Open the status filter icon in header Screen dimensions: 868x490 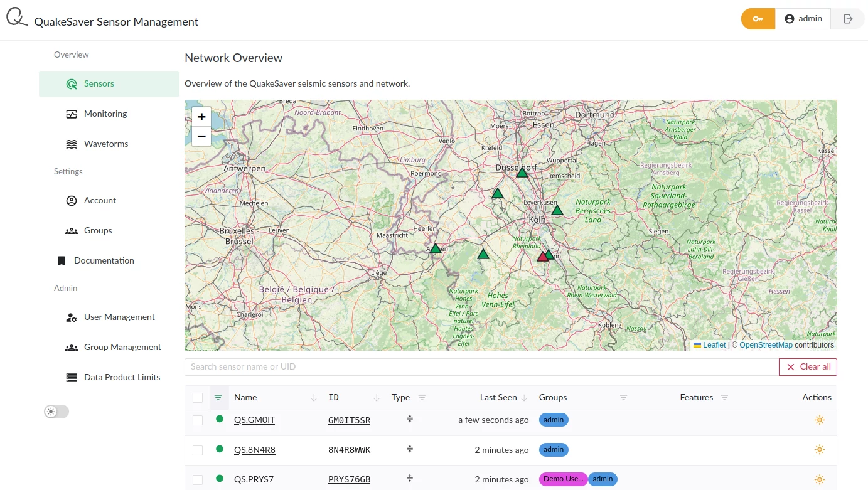[x=218, y=398]
